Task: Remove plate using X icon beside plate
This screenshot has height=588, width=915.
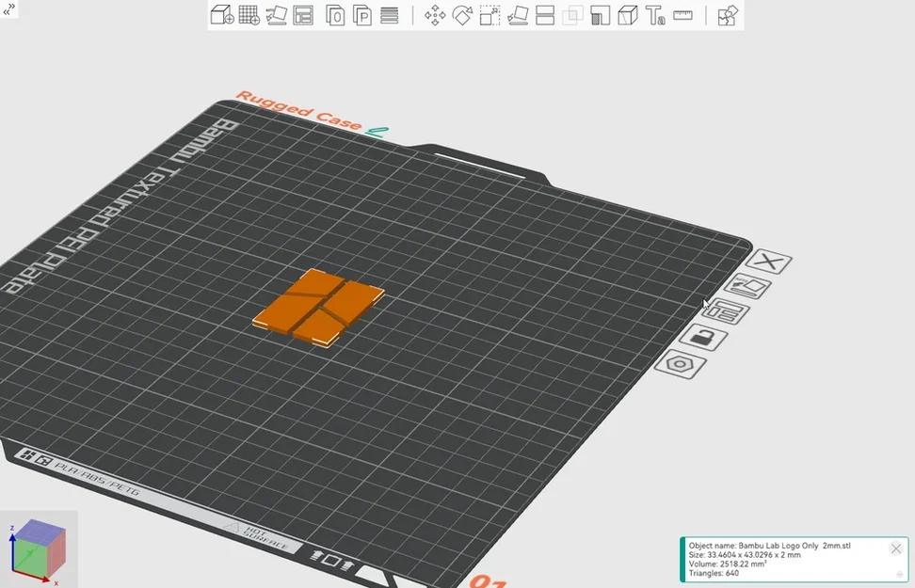Action: [x=768, y=262]
